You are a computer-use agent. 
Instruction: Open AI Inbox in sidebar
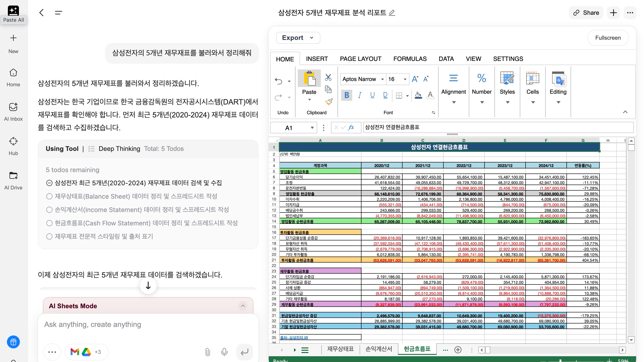[x=13, y=112]
